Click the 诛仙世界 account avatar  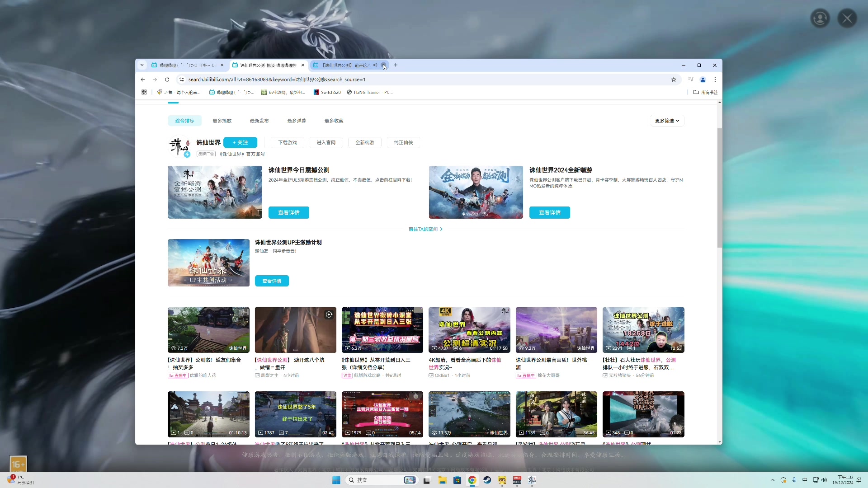[x=179, y=147]
